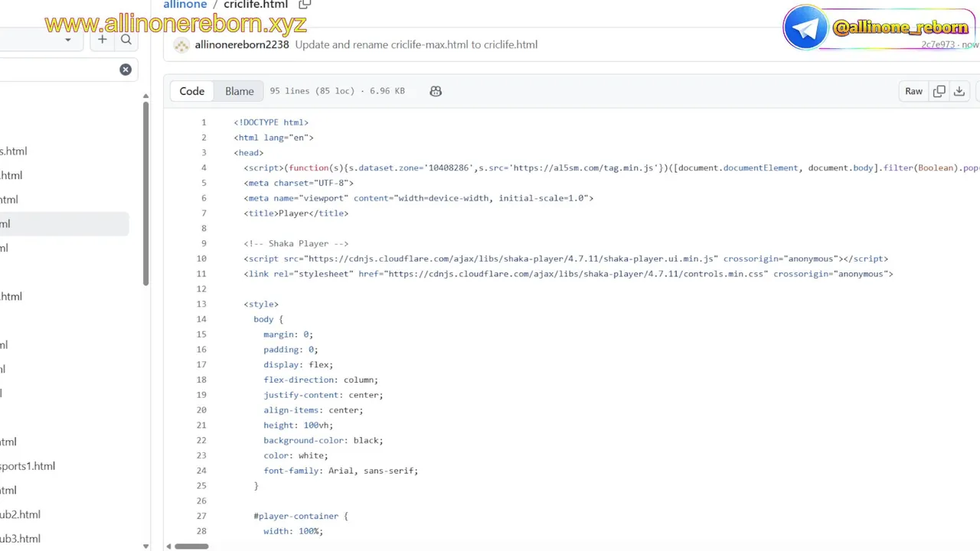Open the Copilot icon beside the file size
The width and height of the screenshot is (980, 551).
point(436,91)
